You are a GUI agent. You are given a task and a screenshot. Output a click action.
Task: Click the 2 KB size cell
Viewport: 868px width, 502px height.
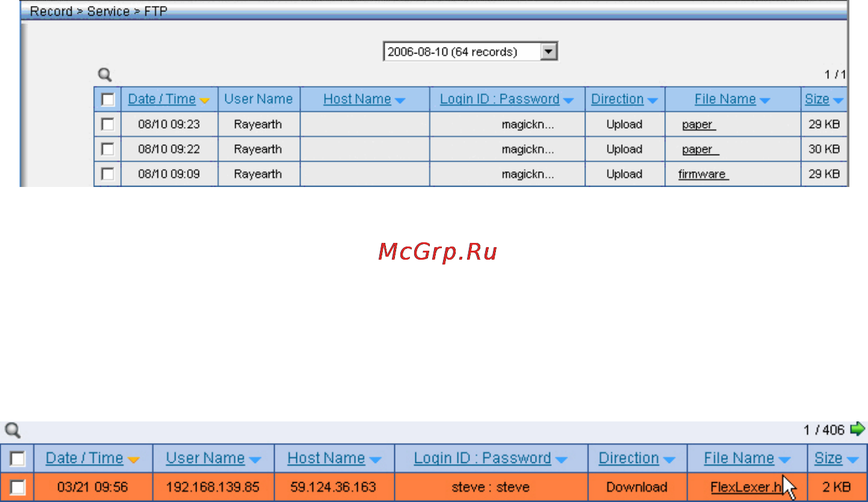coord(837,487)
